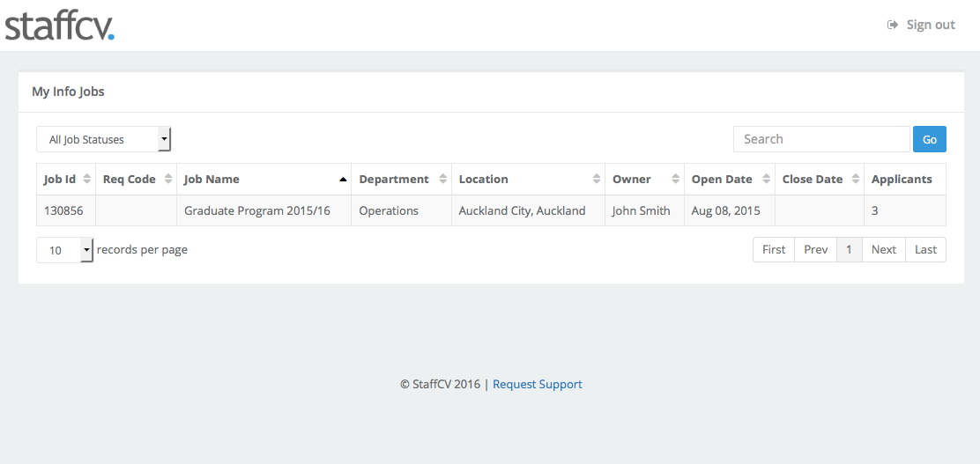
Task: Click the sign out arrow icon
Action: (x=893, y=25)
